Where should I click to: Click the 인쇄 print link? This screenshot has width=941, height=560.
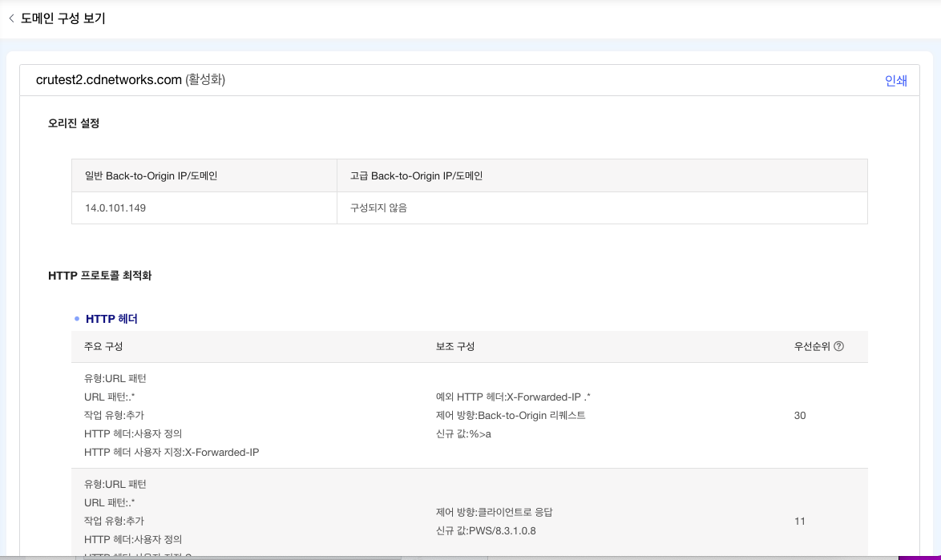895,81
